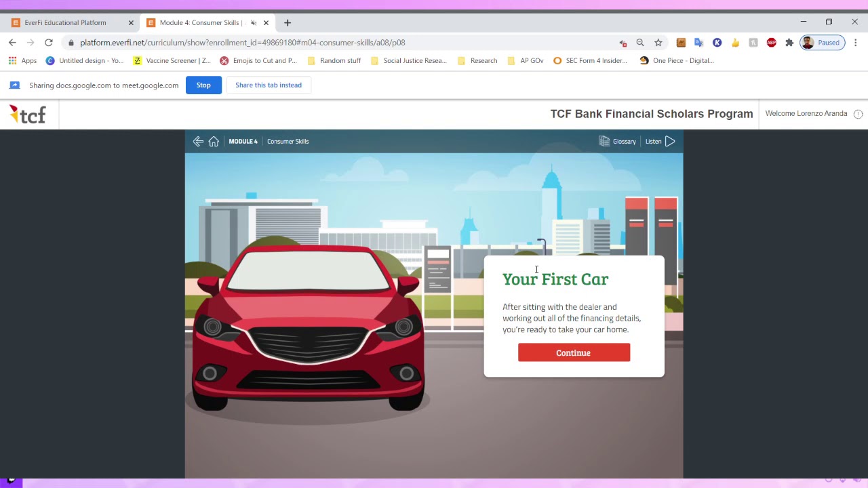Expand the Research bookmarks folder

click(x=477, y=60)
